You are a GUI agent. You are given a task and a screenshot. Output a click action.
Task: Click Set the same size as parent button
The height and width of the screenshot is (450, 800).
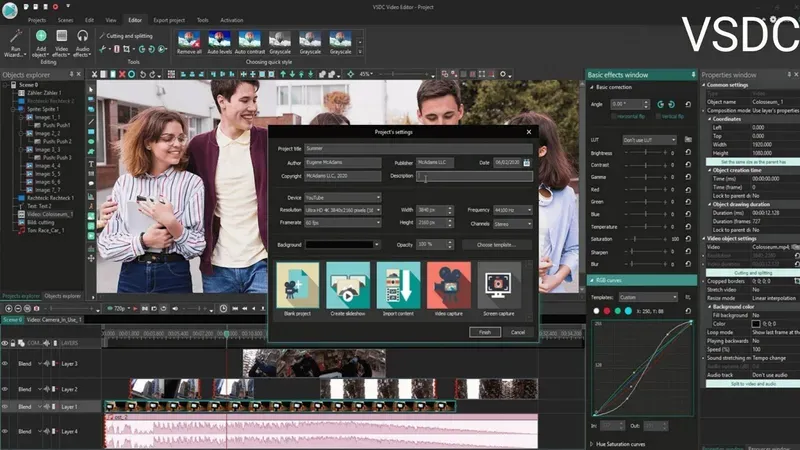[753, 162]
